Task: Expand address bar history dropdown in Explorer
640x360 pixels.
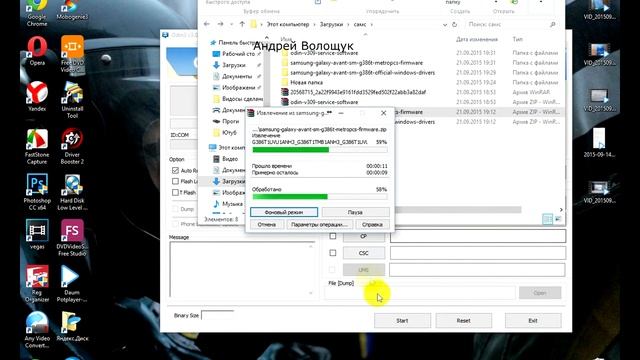Action: point(444,24)
